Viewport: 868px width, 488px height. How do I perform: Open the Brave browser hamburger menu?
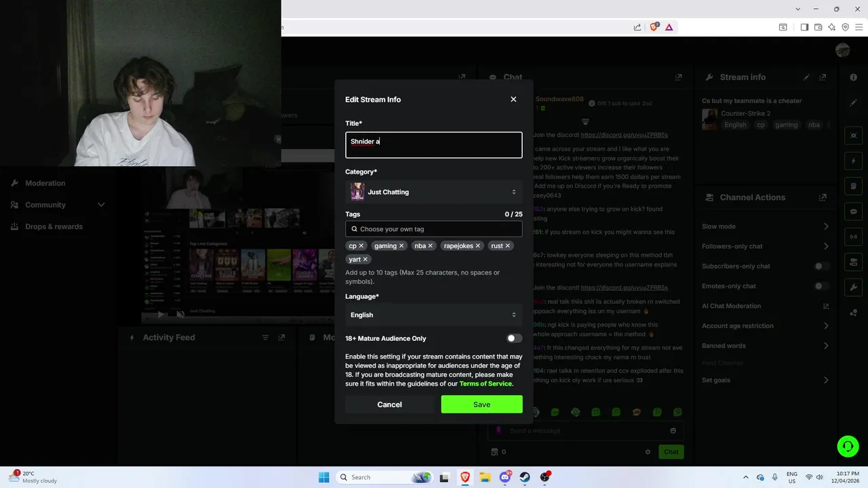[x=859, y=27]
